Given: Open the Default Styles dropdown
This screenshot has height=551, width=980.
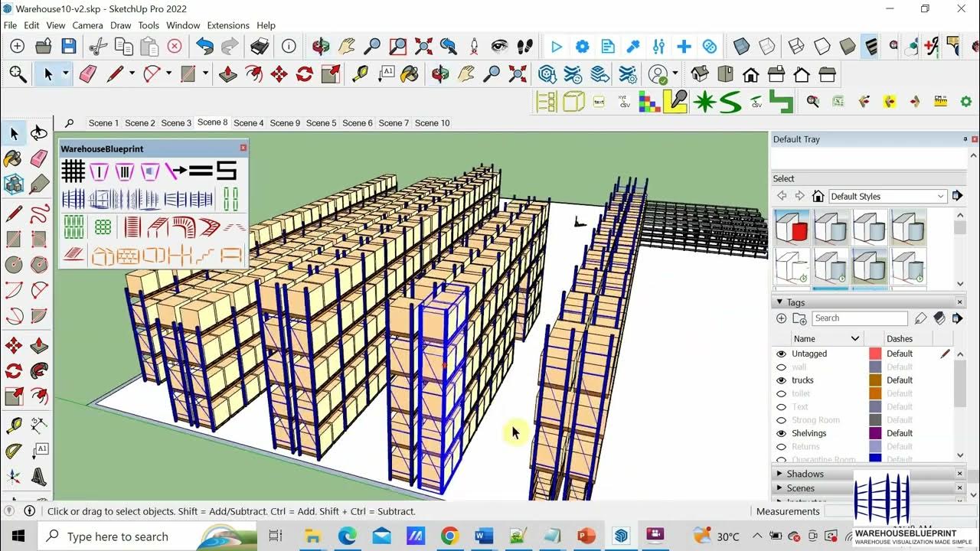Looking at the screenshot, I should coord(887,197).
